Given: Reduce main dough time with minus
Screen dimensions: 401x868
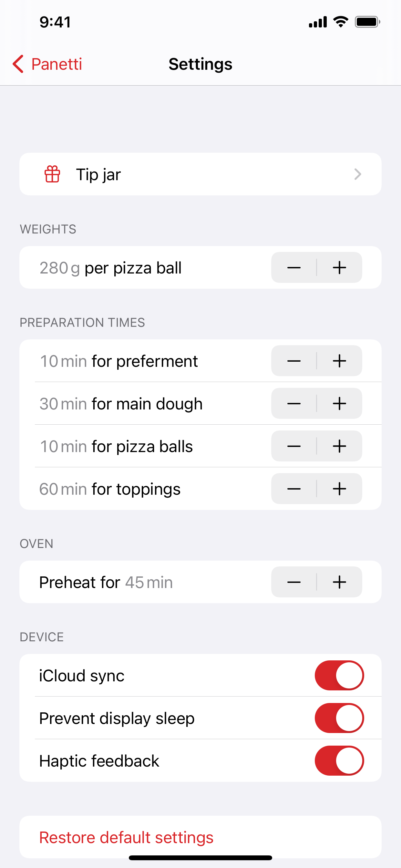Looking at the screenshot, I should click(x=294, y=403).
